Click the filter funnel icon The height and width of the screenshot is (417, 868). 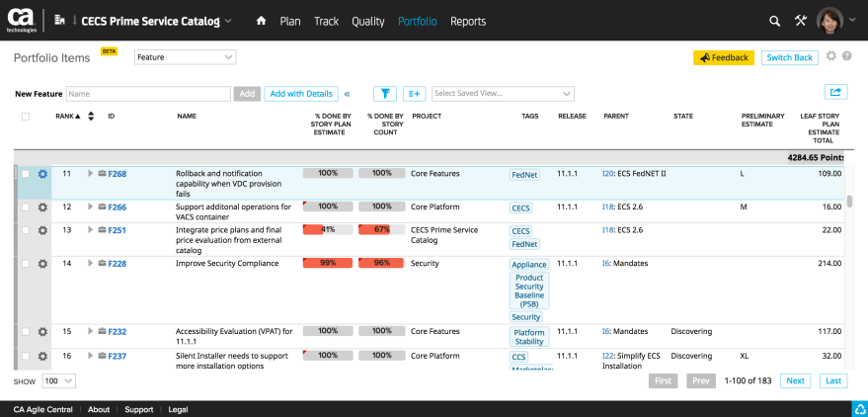385,94
